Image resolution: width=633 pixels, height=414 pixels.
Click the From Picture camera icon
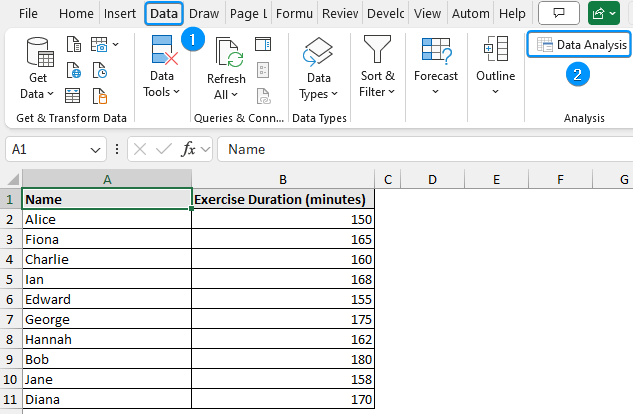point(99,44)
